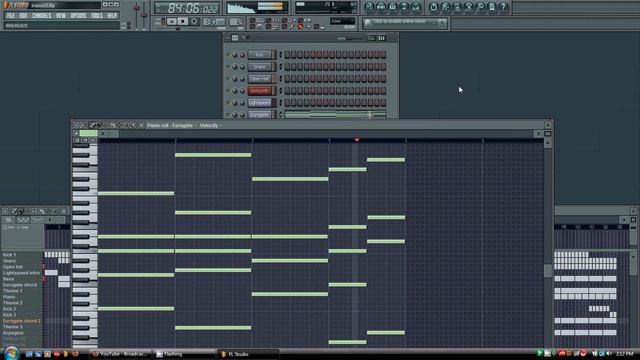Screen dimensions: 640x360
Task: Toggle first step of Open Hat row
Action: point(287,78)
